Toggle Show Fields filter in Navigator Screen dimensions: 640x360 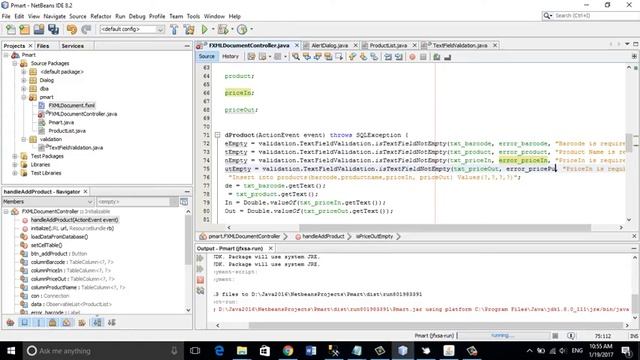tap(25, 322)
